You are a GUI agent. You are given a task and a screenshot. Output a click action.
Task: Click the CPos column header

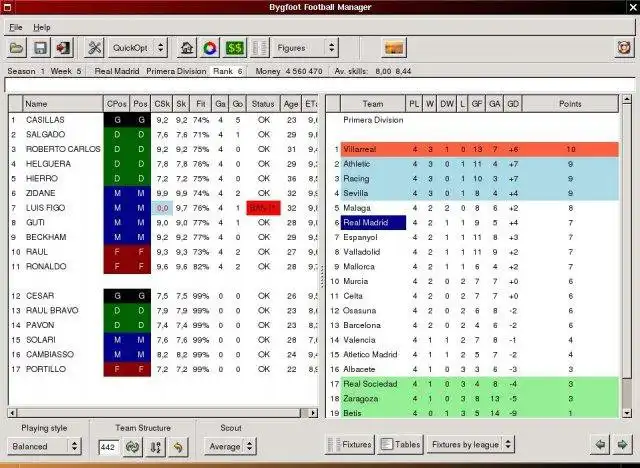point(116,104)
